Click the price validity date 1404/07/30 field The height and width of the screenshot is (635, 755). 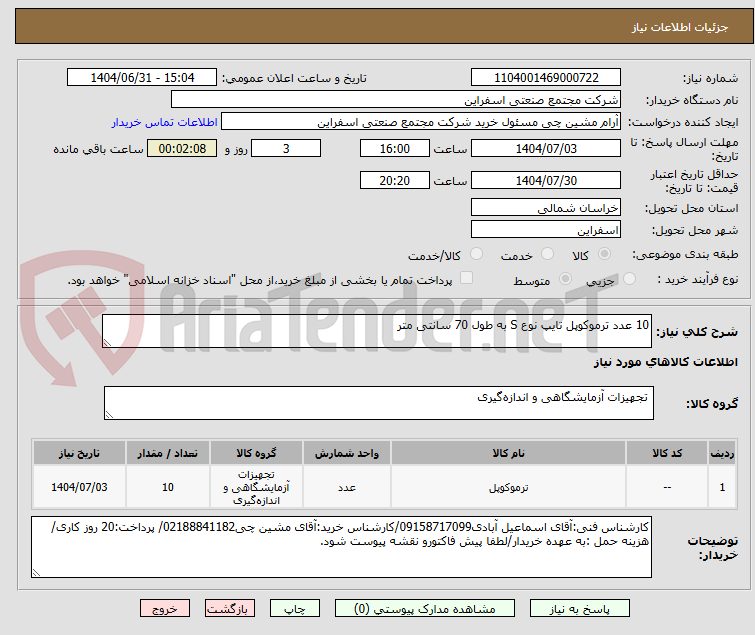(x=546, y=181)
